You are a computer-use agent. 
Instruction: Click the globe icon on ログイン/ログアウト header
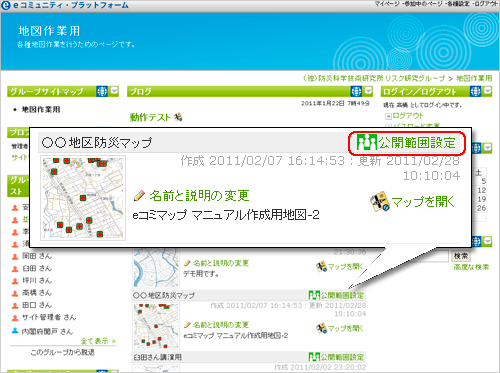[x=475, y=91]
